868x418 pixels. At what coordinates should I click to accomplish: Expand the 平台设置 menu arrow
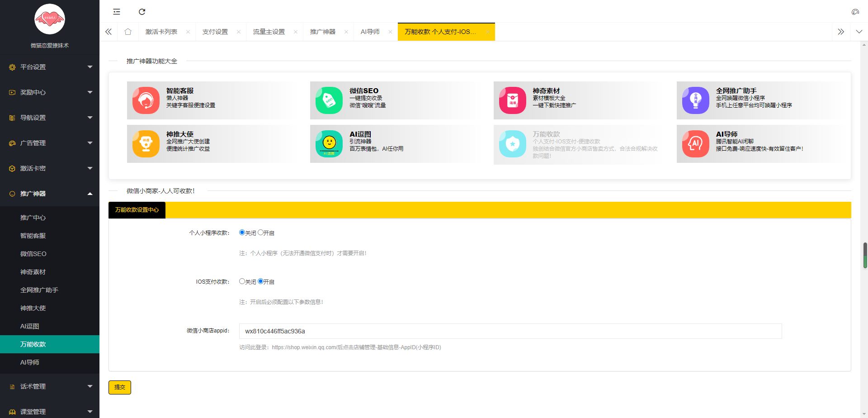pyautogui.click(x=90, y=67)
